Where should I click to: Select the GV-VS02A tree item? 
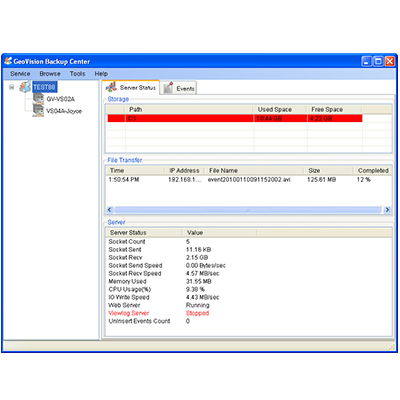click(61, 99)
